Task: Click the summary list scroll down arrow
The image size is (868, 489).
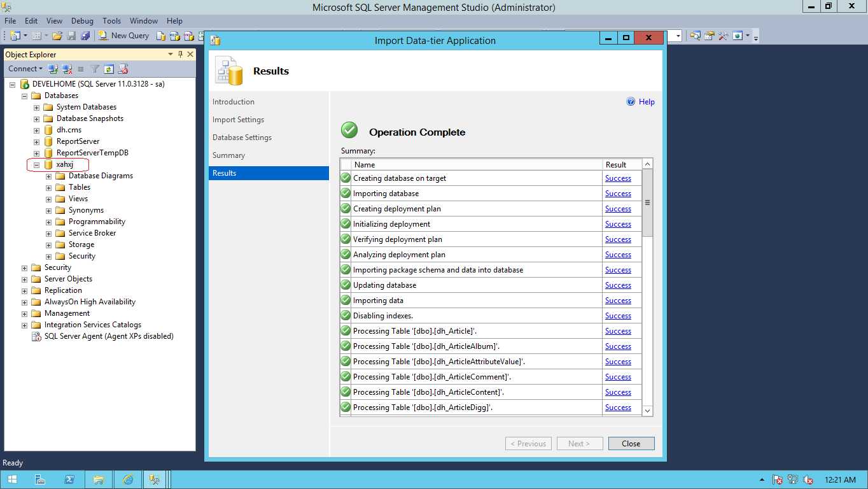Action: tap(647, 411)
